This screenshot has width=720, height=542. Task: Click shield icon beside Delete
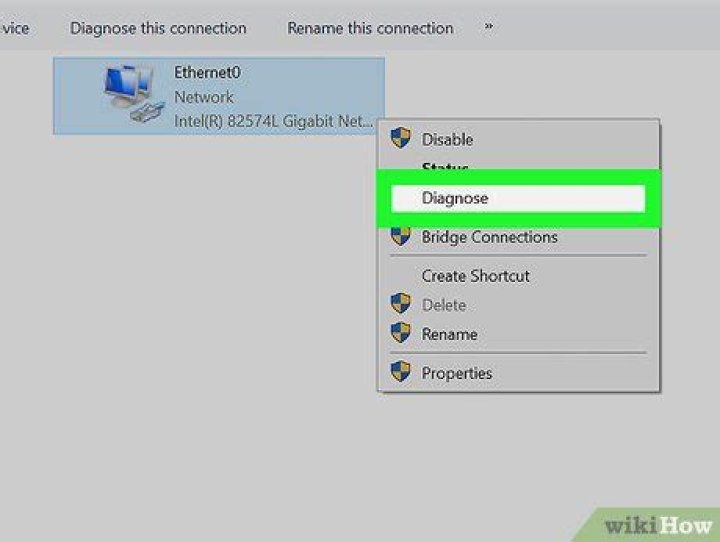pyautogui.click(x=400, y=304)
